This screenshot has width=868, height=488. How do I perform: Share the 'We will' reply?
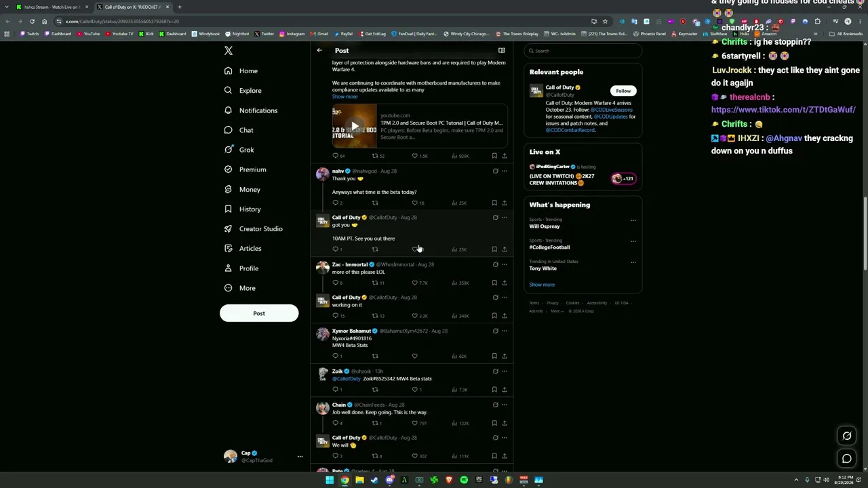pos(505,456)
